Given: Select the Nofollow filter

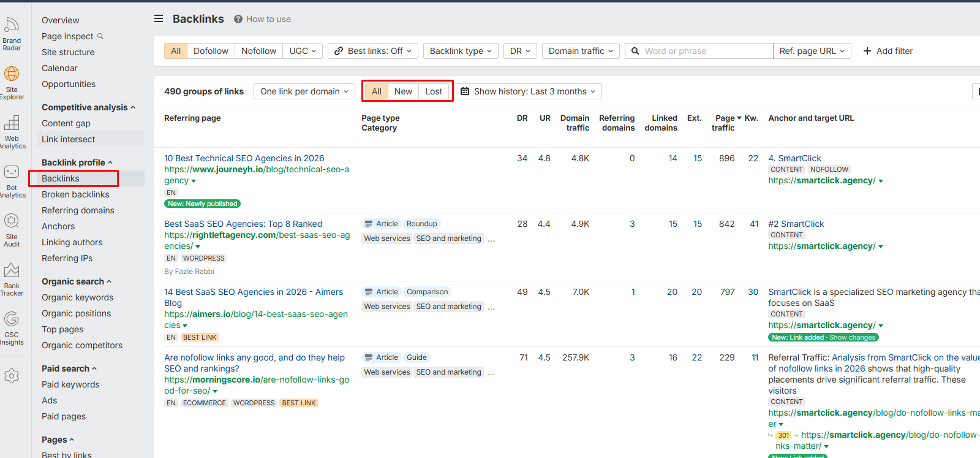Looking at the screenshot, I should click(258, 51).
